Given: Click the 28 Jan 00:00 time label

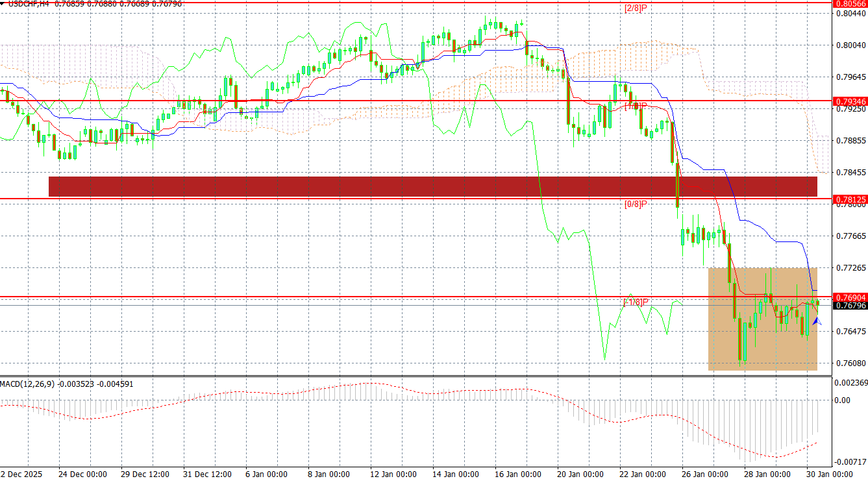Looking at the screenshot, I should point(767,474).
